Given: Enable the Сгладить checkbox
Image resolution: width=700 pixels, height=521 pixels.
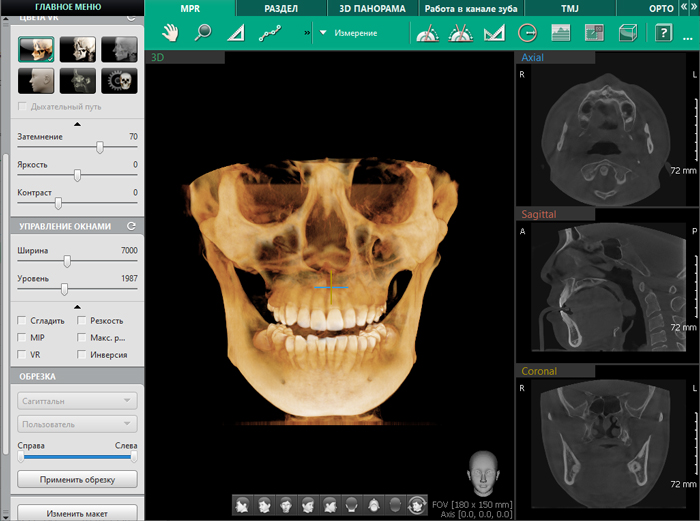Looking at the screenshot, I should (x=23, y=321).
